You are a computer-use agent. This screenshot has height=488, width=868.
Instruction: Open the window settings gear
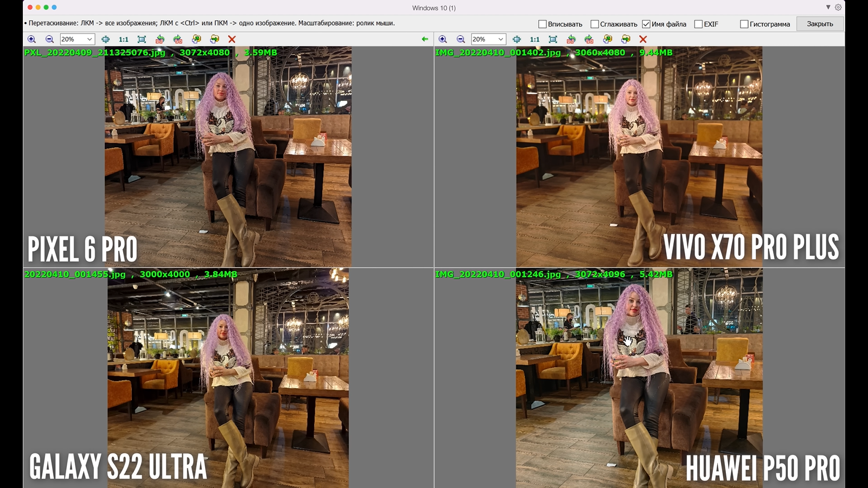pos(838,7)
